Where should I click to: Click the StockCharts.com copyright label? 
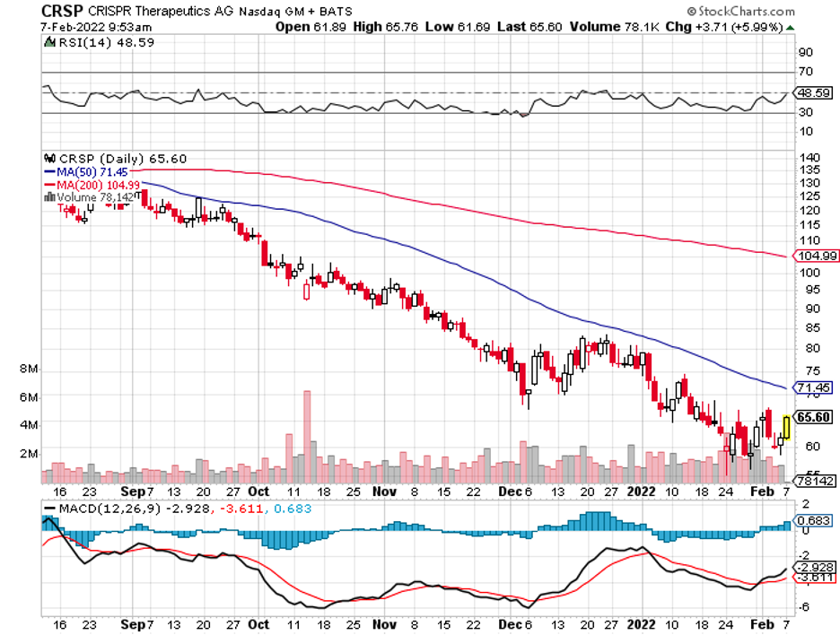pos(741,11)
